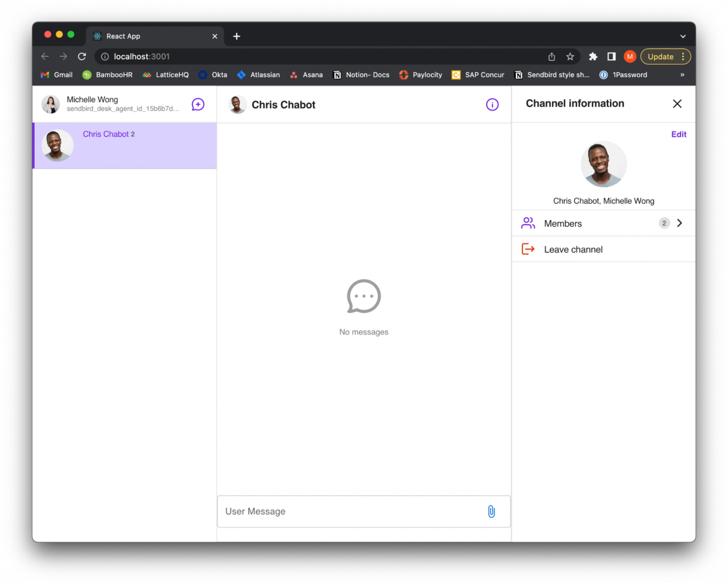Image resolution: width=728 pixels, height=585 pixels.
Task: Open the Asana bookmark
Action: (x=306, y=75)
